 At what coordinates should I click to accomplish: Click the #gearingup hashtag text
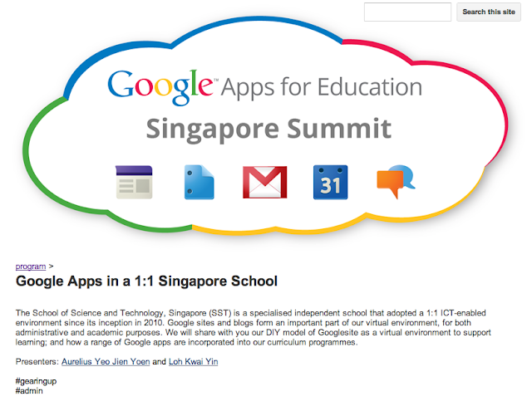(36, 381)
